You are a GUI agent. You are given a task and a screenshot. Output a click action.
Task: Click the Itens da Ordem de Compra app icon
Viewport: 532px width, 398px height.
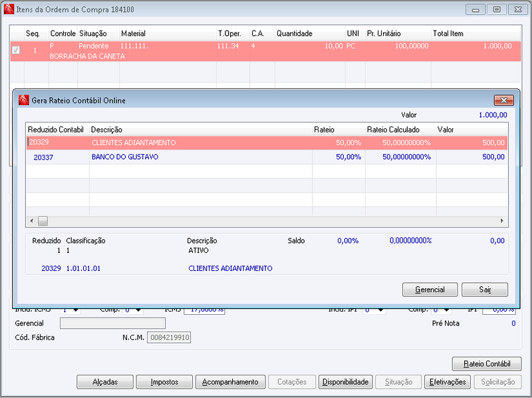coord(9,9)
